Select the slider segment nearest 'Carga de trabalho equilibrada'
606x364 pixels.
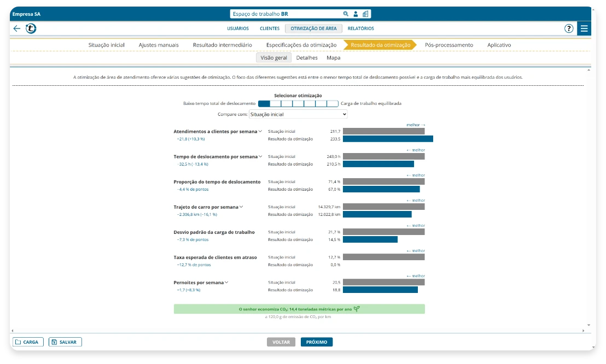tap(333, 103)
